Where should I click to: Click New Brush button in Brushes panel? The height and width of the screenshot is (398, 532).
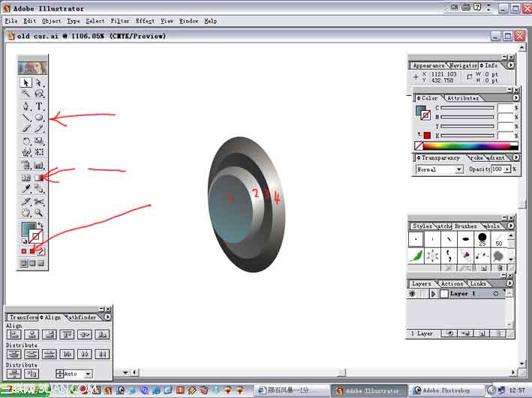(x=483, y=268)
